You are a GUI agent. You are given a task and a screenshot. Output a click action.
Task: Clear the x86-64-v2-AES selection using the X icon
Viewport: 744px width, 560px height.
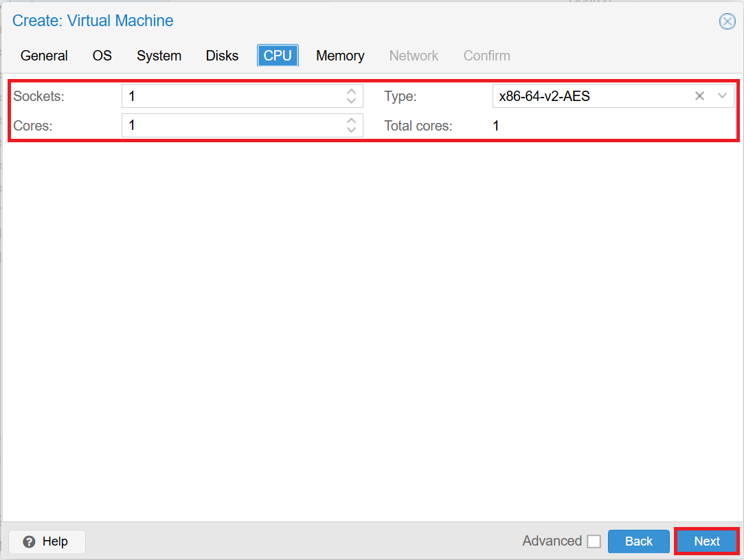click(x=699, y=96)
